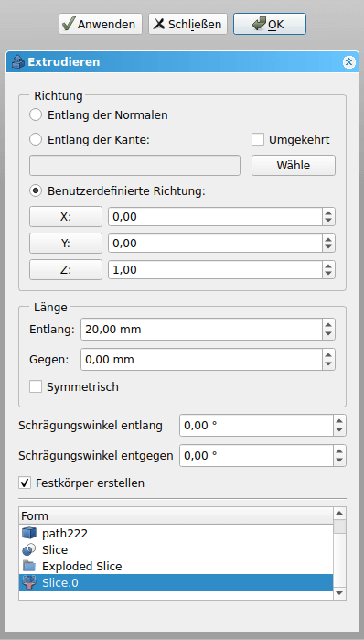Collapse the Extrudieren panel with chevron icon
Image resolution: width=364 pixels, height=640 pixels.
[x=349, y=62]
